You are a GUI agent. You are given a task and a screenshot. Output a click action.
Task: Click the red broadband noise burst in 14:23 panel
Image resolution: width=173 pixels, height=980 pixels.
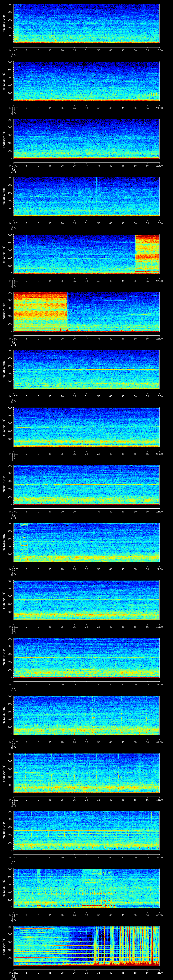coord(147,254)
